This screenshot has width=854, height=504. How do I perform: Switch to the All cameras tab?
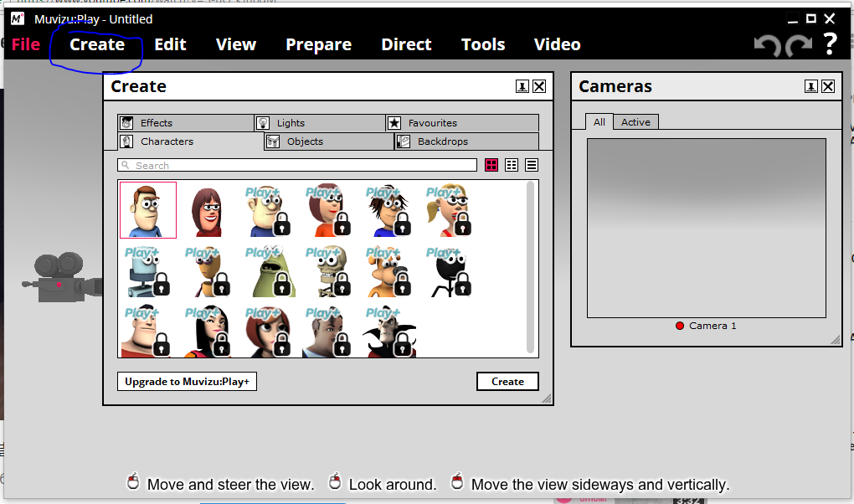point(599,122)
